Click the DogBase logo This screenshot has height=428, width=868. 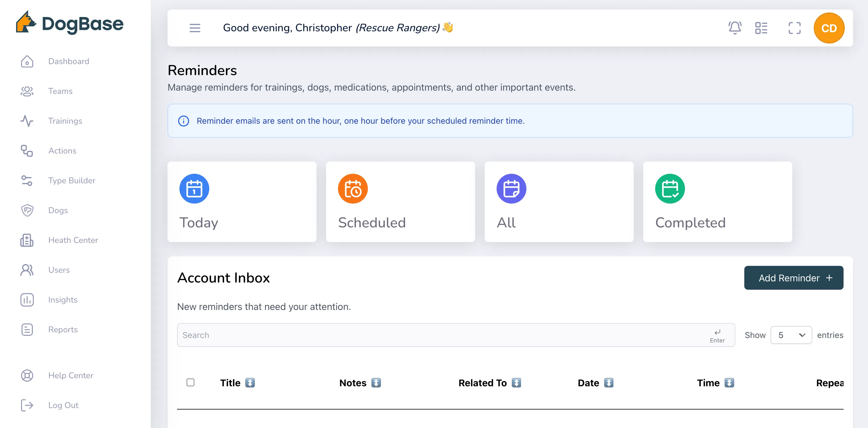click(70, 23)
